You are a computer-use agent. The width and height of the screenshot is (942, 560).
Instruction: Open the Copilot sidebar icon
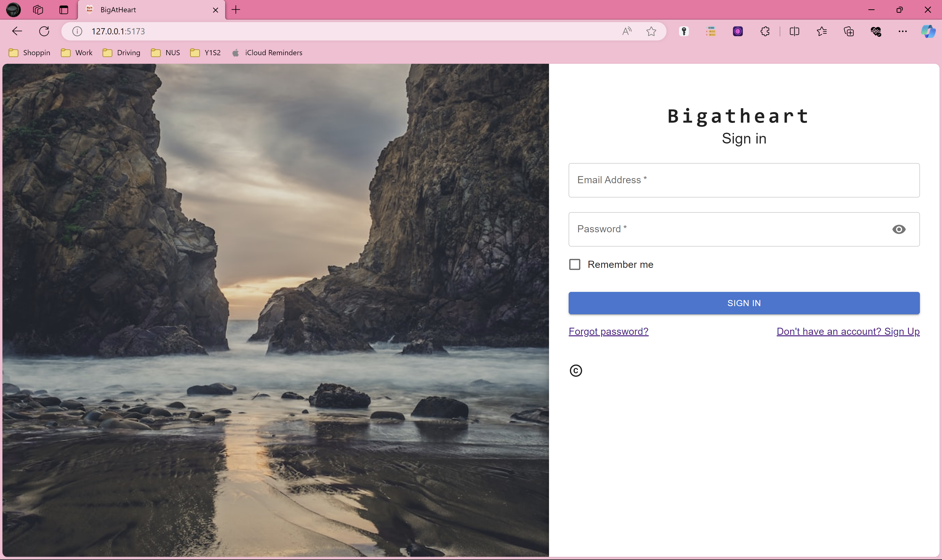tap(928, 31)
